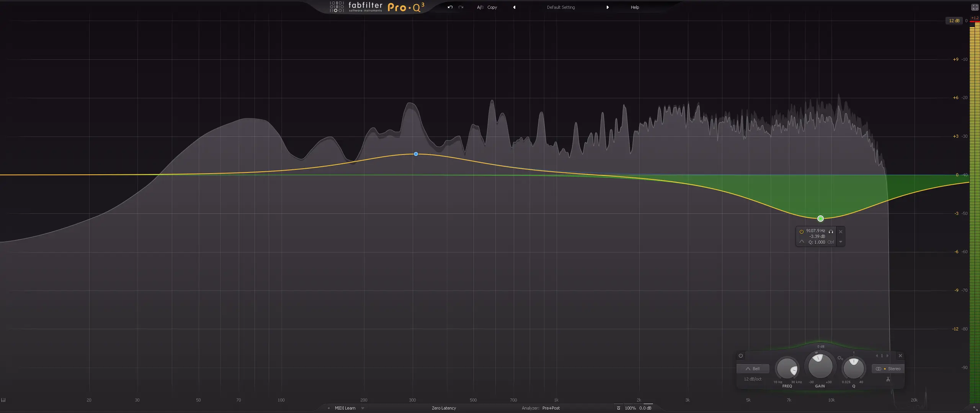The width and height of the screenshot is (980, 413).
Task: Expand the 12 dB display range menu
Action: 954,21
